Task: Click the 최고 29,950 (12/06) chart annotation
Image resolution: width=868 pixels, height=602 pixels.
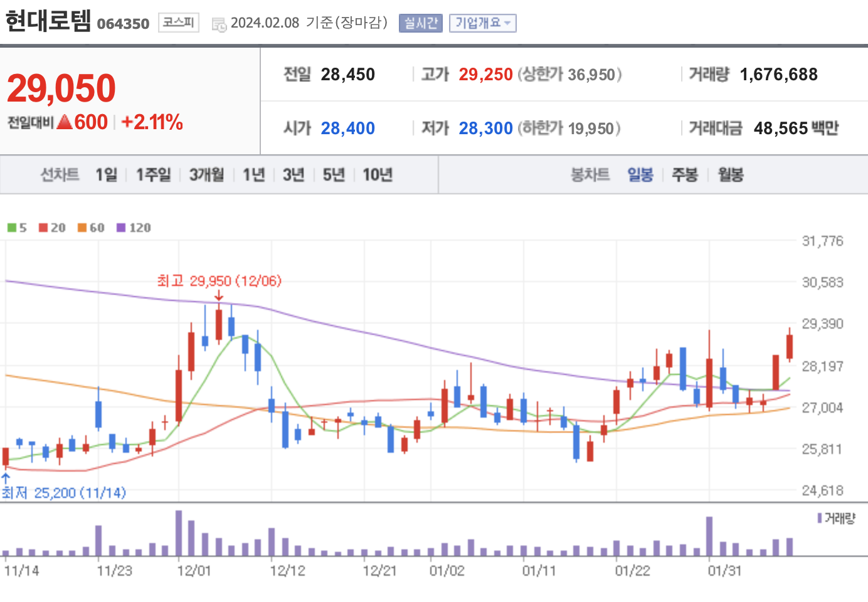Action: (x=219, y=281)
